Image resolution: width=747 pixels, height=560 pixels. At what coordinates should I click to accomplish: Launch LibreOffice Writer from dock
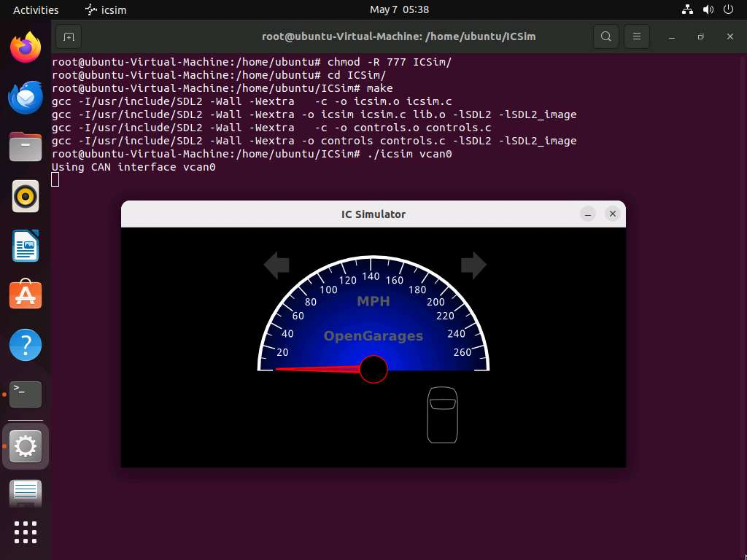pyautogui.click(x=26, y=246)
